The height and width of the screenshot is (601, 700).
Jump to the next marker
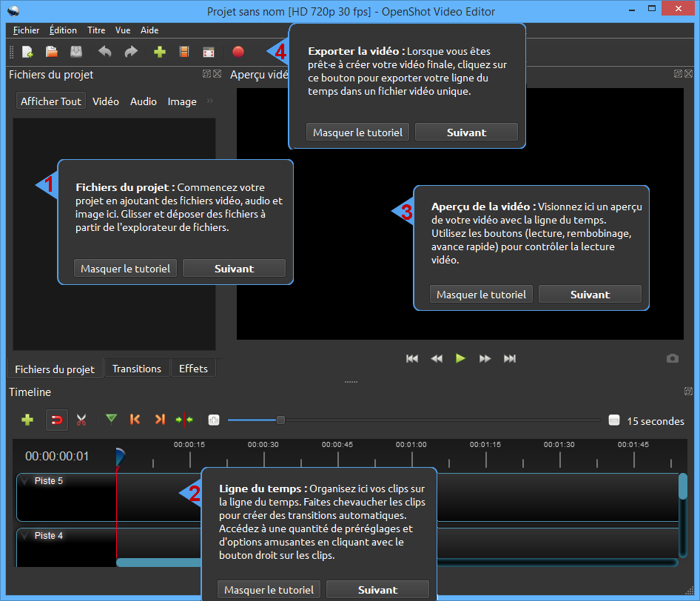pos(160,419)
